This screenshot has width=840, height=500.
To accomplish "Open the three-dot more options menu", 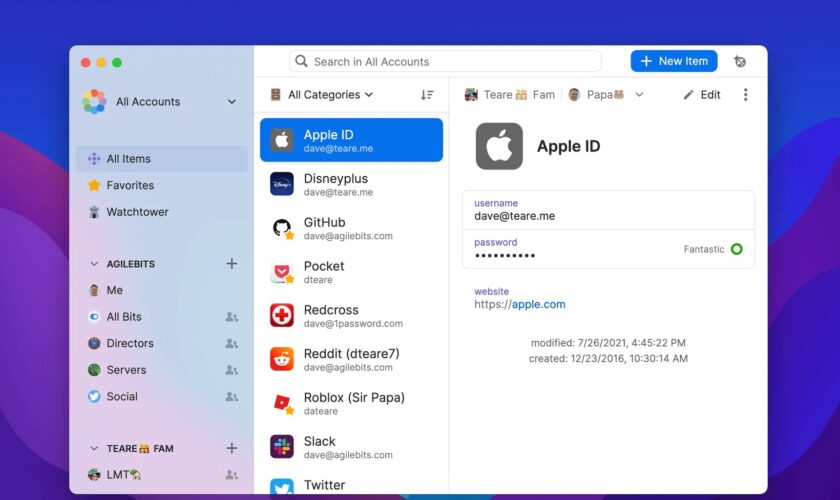I will pyautogui.click(x=745, y=95).
